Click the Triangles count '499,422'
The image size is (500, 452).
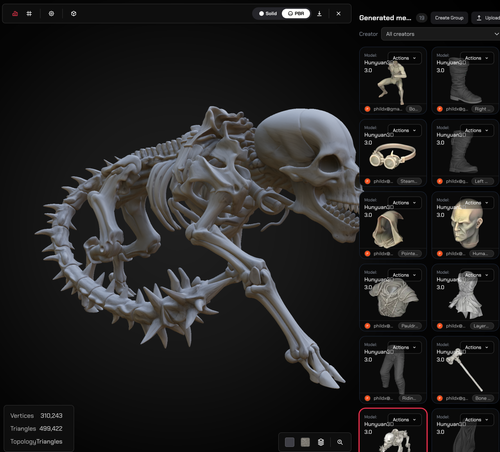(51, 429)
